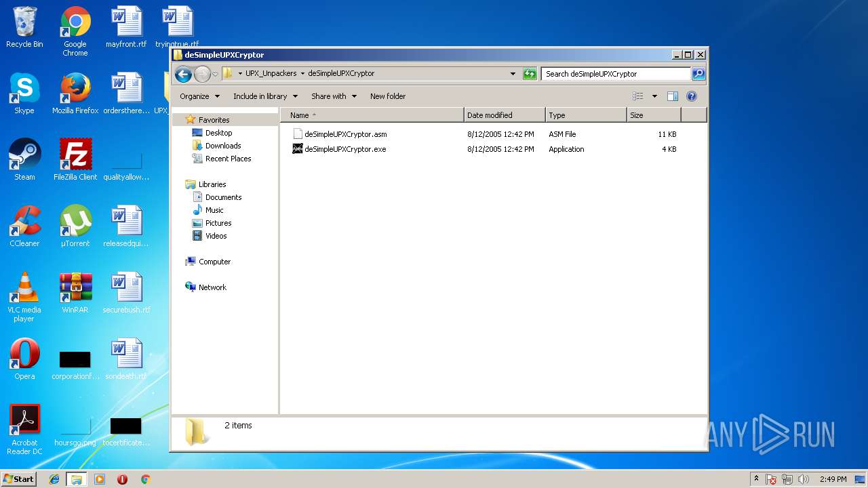868x488 pixels.
Task: Open the Share with menu
Action: [334, 96]
